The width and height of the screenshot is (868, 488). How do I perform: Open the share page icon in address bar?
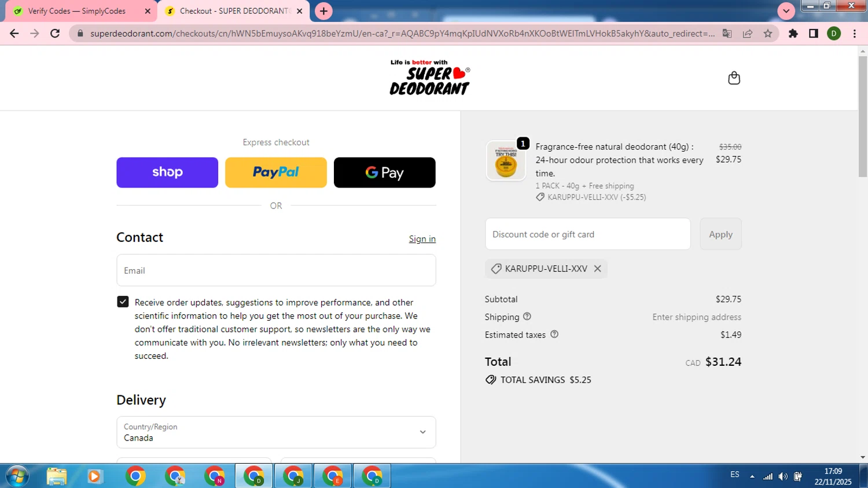coord(748,34)
